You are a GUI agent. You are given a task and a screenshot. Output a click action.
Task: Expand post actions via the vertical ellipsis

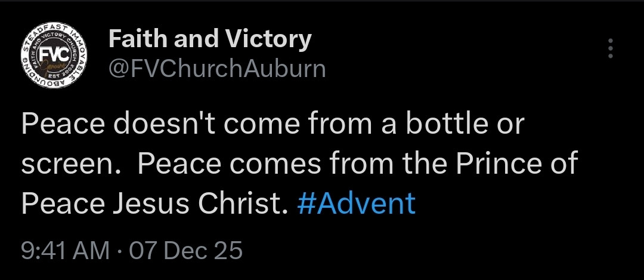(611, 48)
